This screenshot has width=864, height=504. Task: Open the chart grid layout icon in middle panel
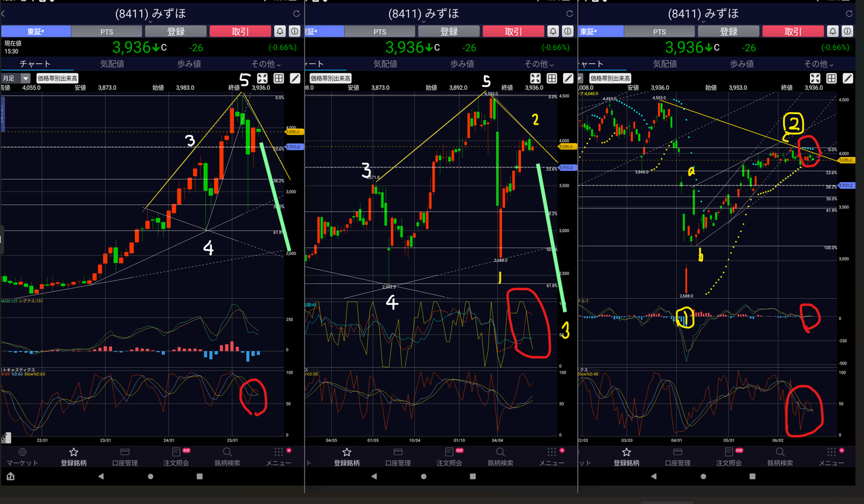551,78
